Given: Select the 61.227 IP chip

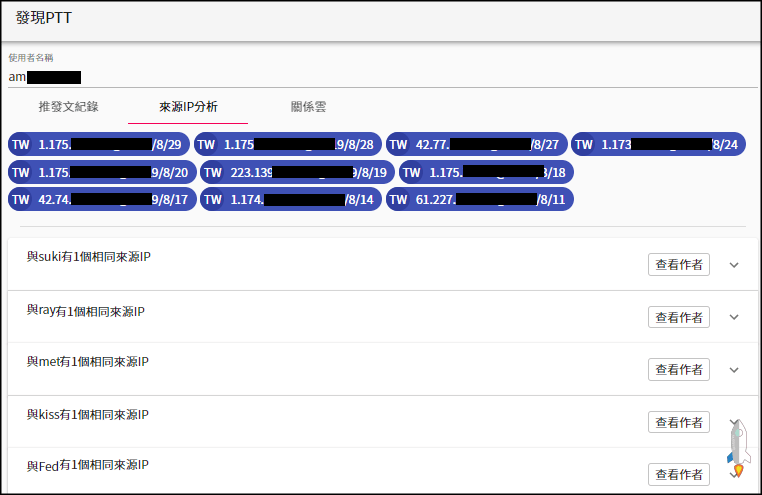Looking at the screenshot, I should pos(480,200).
